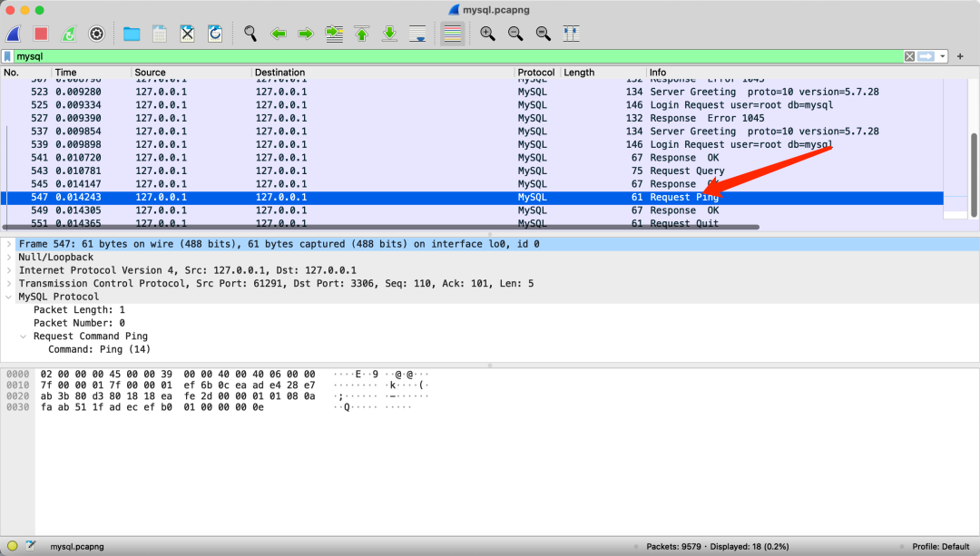Screen dimensions: 980x556
Task: Toggle auto-scroll to last packet during capture
Action: [x=417, y=34]
